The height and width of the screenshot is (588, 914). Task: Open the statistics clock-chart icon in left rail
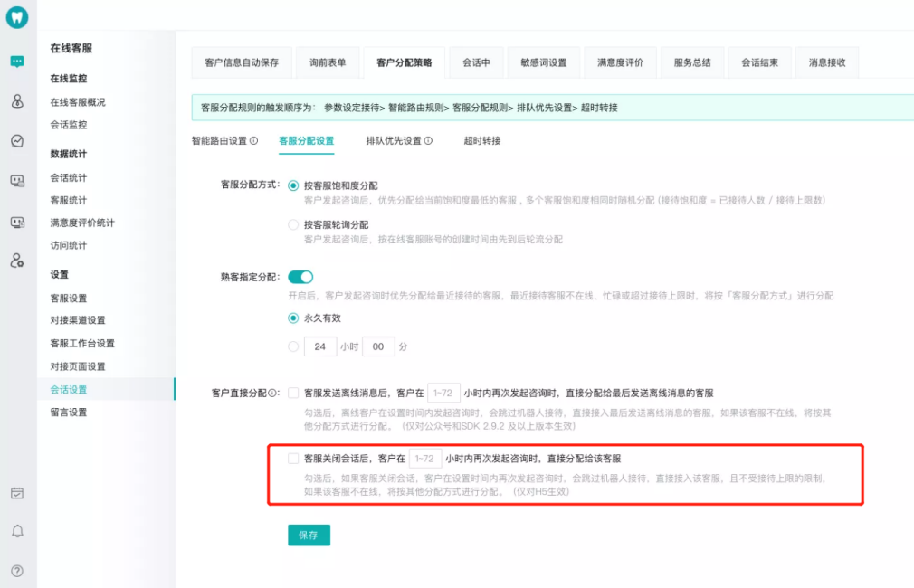17,141
